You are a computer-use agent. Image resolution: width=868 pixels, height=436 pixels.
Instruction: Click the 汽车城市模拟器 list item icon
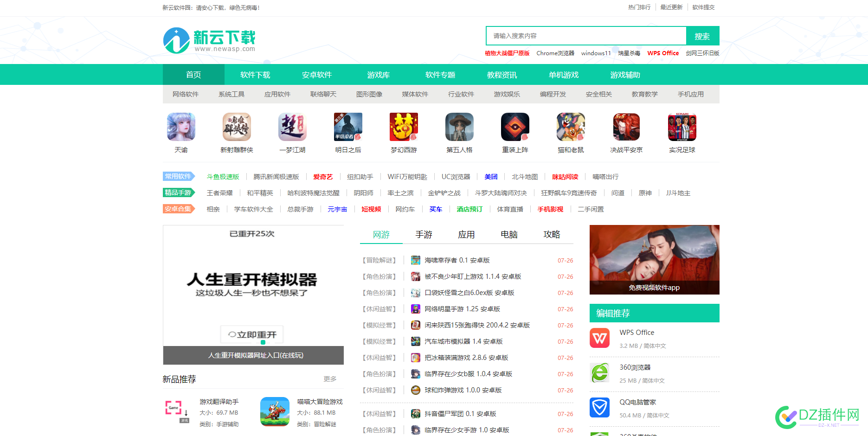tap(416, 341)
